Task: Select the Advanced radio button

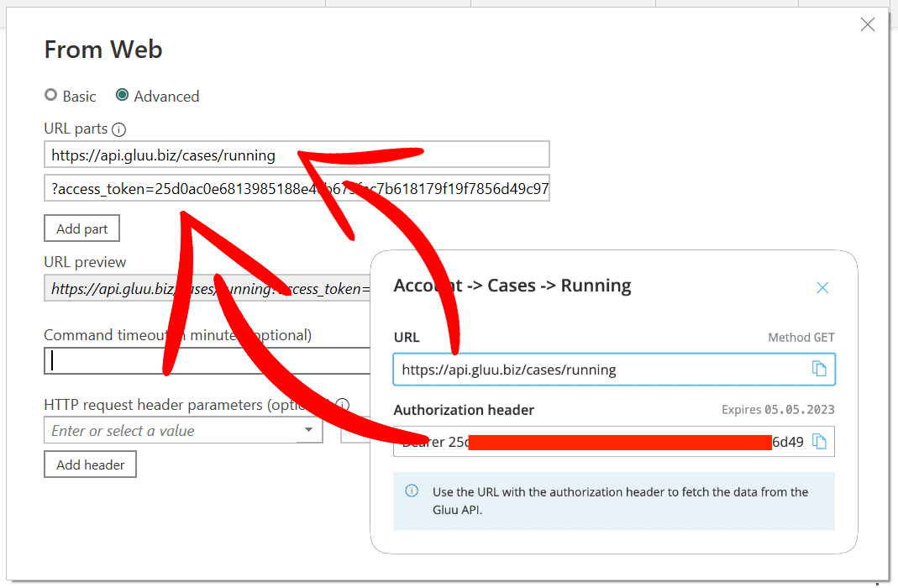Action: click(x=126, y=96)
